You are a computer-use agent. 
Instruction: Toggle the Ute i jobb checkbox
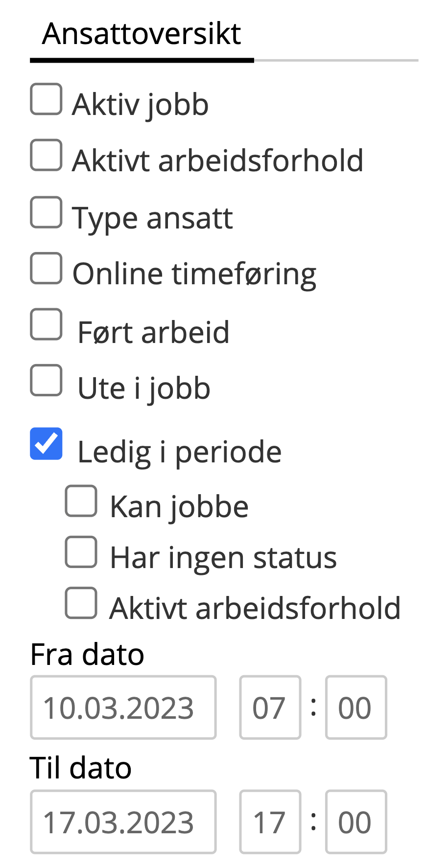pyautogui.click(x=46, y=380)
